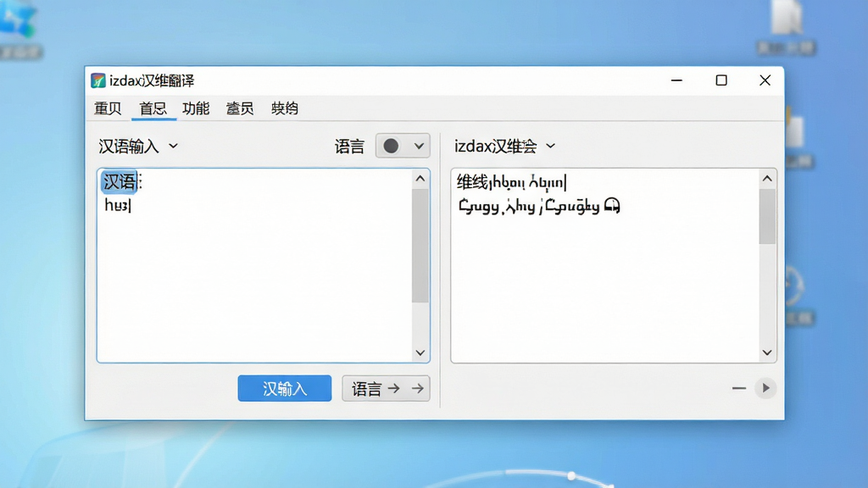
Task: Click the minus dash icon beside play button
Action: (738, 388)
